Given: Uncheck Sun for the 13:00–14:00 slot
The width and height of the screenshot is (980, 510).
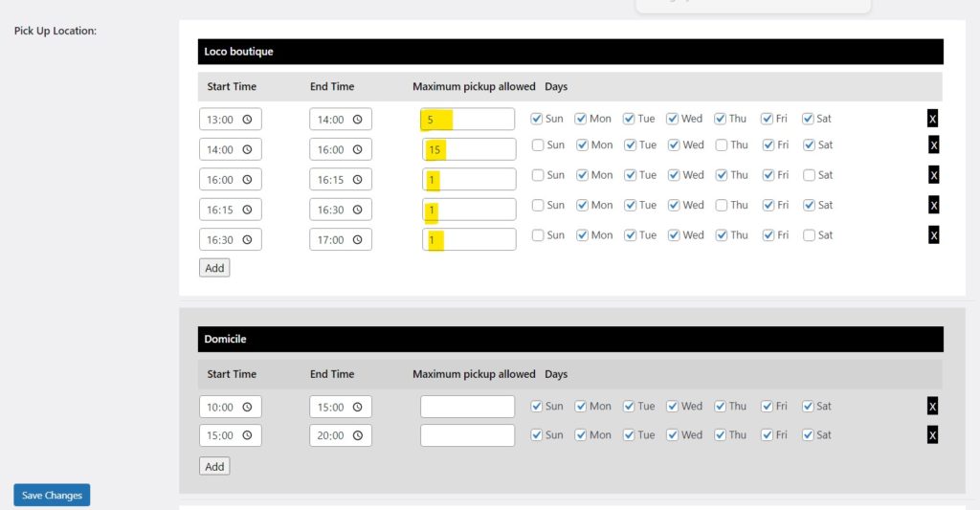Looking at the screenshot, I should 536,118.
